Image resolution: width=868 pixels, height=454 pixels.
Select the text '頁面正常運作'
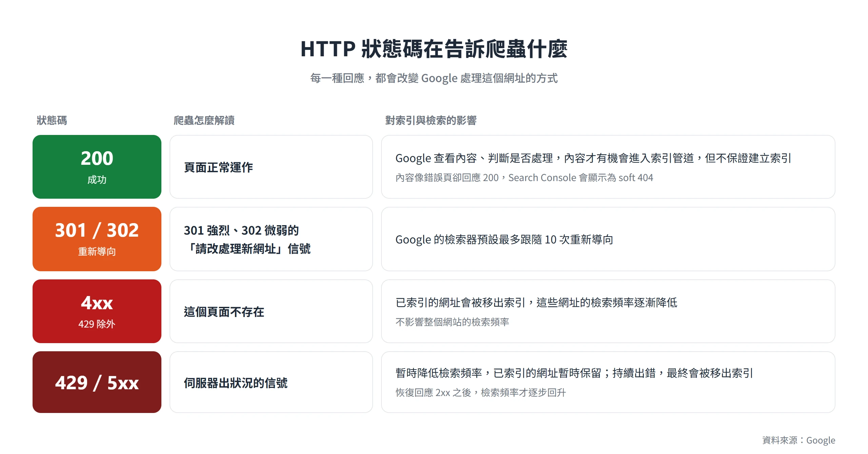218,167
